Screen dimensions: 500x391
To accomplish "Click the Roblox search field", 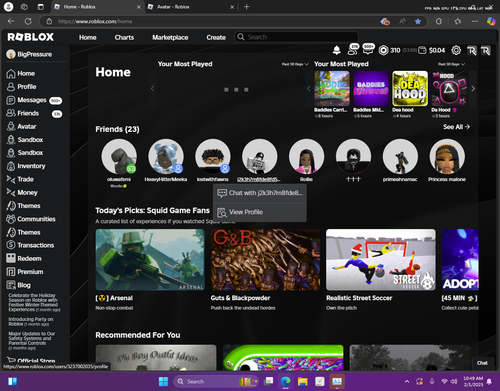I will point(297,37).
